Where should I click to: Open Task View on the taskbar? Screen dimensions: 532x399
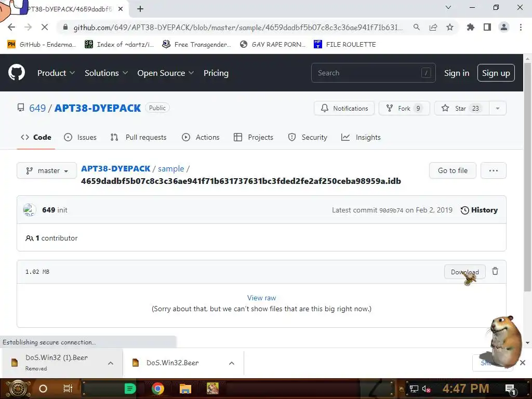68,389
